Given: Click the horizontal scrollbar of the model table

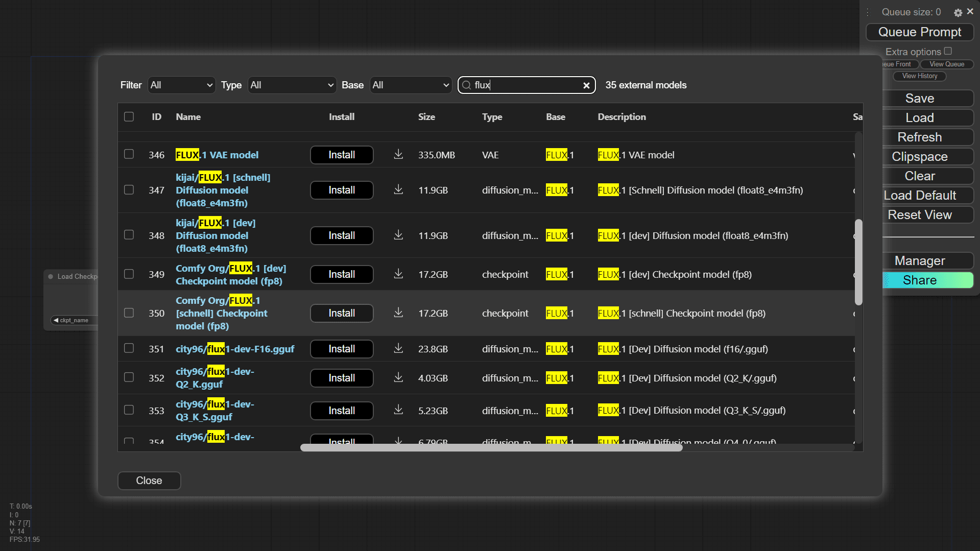Looking at the screenshot, I should [491, 448].
